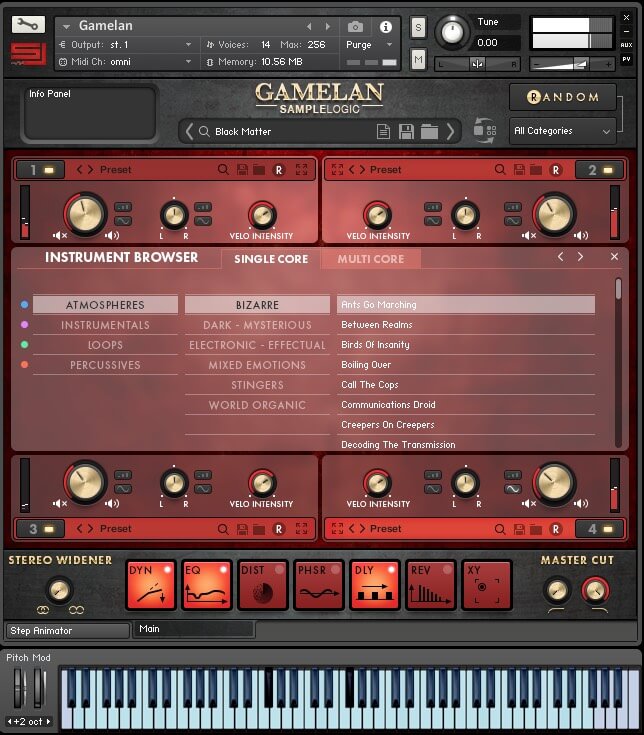Viewport: 644px width, 735px height.
Task: Open the All Categories dropdown
Action: (562, 131)
